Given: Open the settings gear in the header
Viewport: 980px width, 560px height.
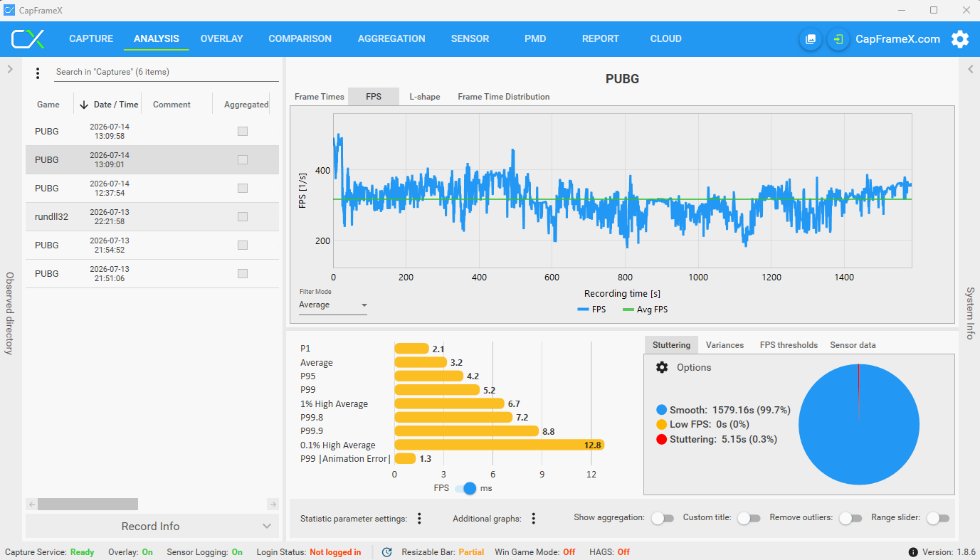Looking at the screenshot, I should click(960, 39).
